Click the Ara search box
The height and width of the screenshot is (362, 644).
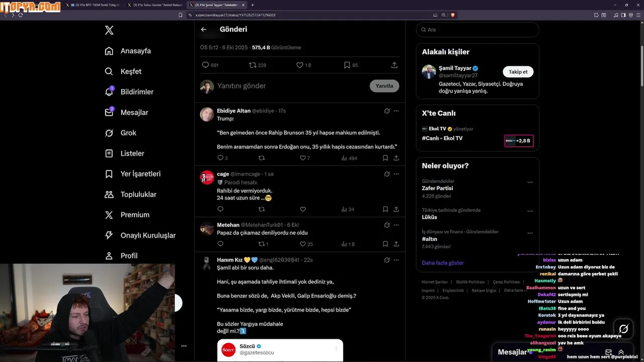point(477,30)
